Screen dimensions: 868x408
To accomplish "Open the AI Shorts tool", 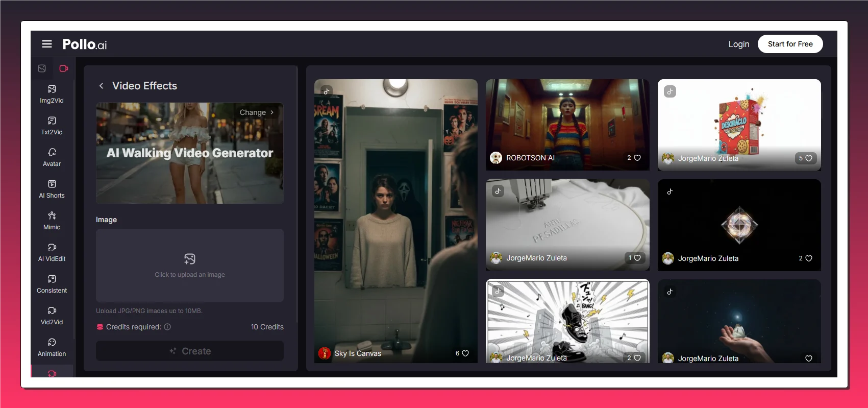I will click(52, 189).
